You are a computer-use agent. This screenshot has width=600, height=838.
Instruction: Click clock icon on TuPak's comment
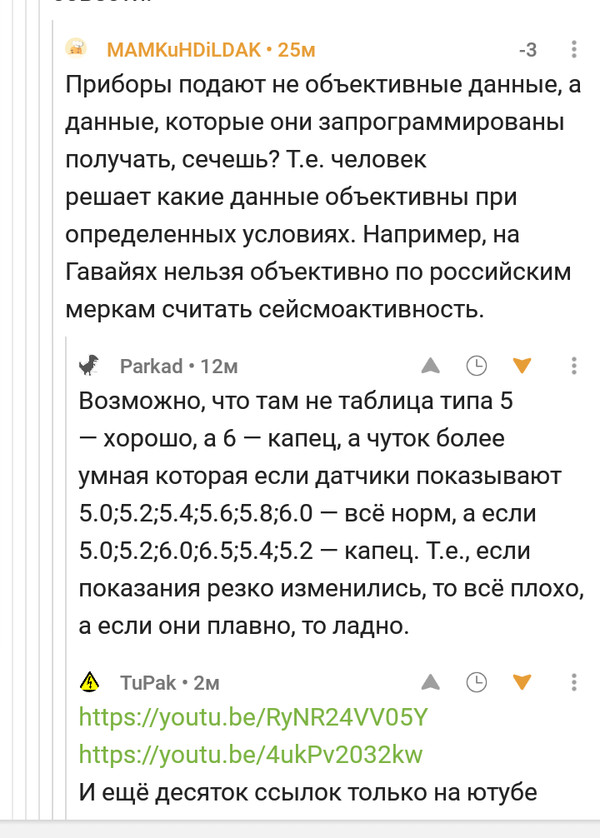pyautogui.click(x=477, y=683)
